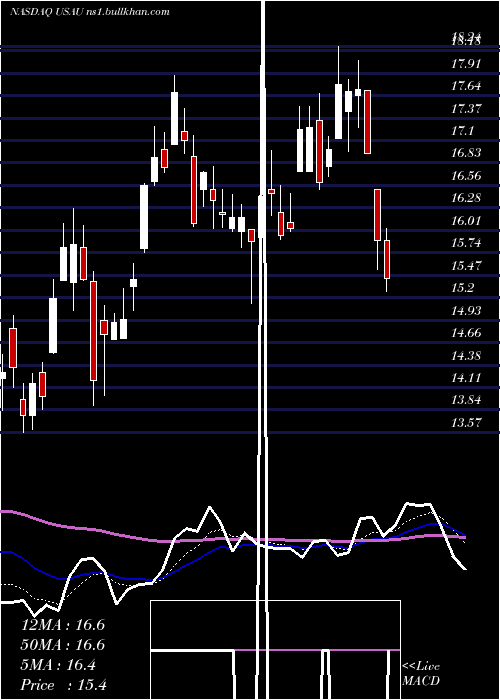Click the 17.64 price axis label
Image resolution: width=500 pixels, height=700 pixels.
pyautogui.click(x=466, y=86)
